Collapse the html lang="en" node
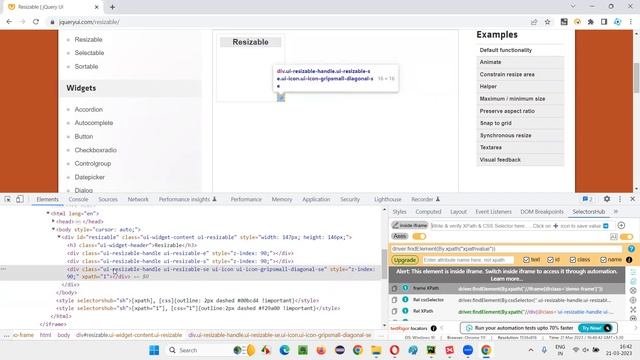 [x=48, y=213]
